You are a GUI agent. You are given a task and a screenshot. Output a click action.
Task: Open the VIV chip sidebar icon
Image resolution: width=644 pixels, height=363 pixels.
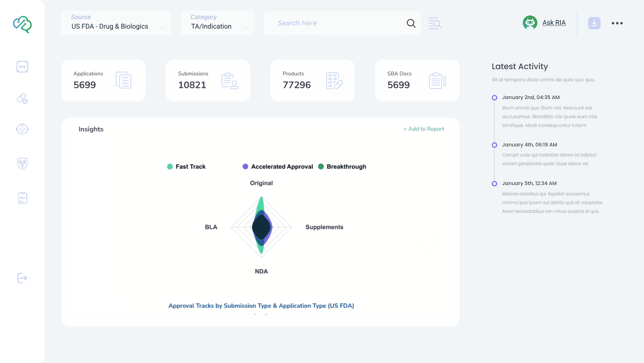[x=22, y=66]
